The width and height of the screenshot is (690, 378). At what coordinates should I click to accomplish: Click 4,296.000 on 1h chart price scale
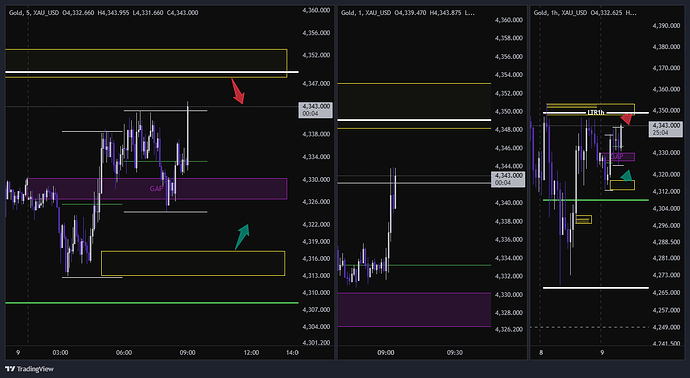click(667, 225)
